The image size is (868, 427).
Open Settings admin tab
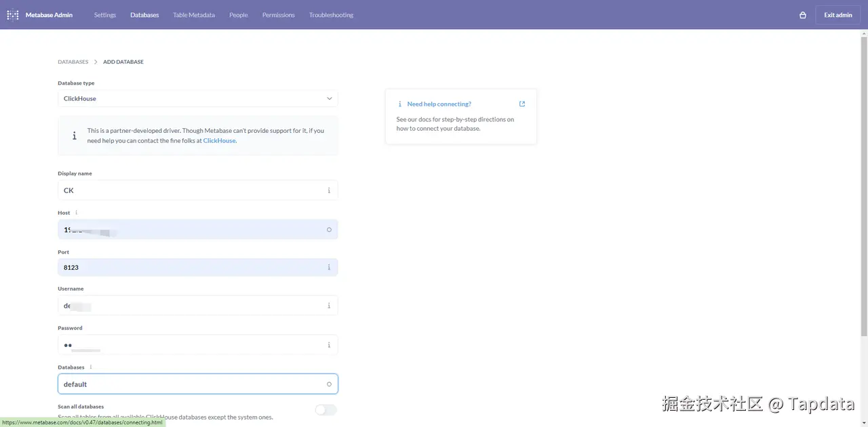click(x=105, y=15)
